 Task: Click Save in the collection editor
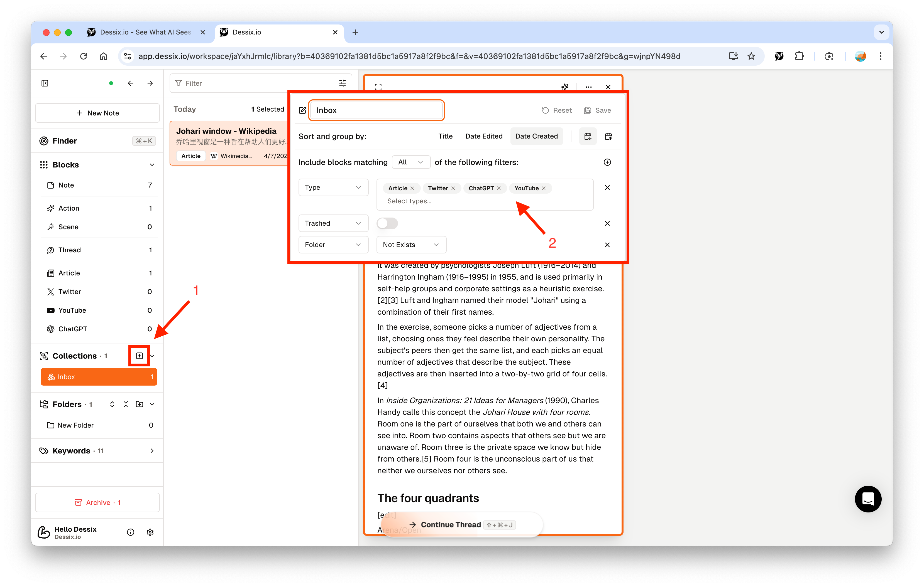pyautogui.click(x=597, y=110)
